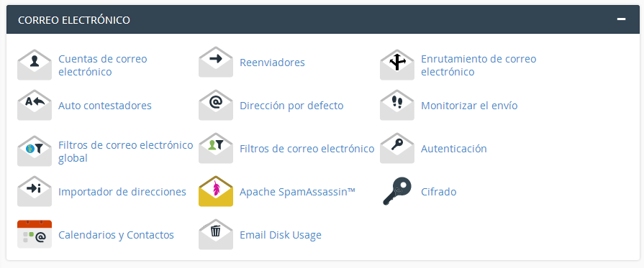The height and width of the screenshot is (268, 644).
Task: Open the Monitorizar el envío footprints icon
Action: coord(396,106)
